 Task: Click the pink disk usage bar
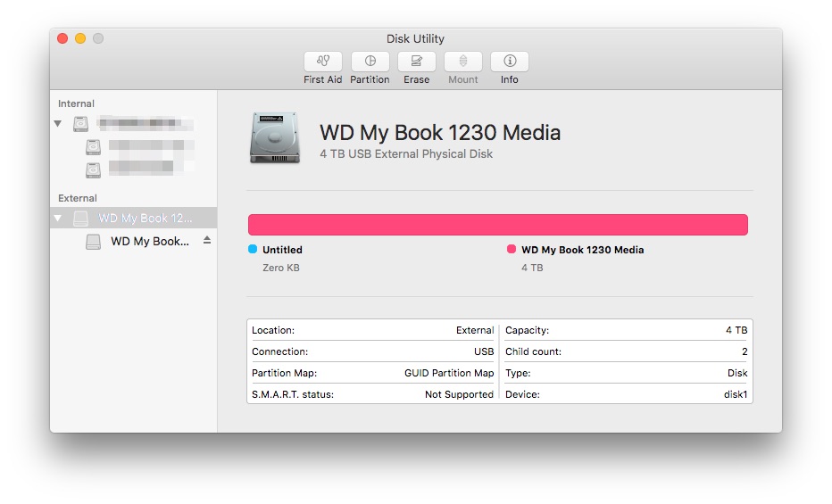point(498,225)
